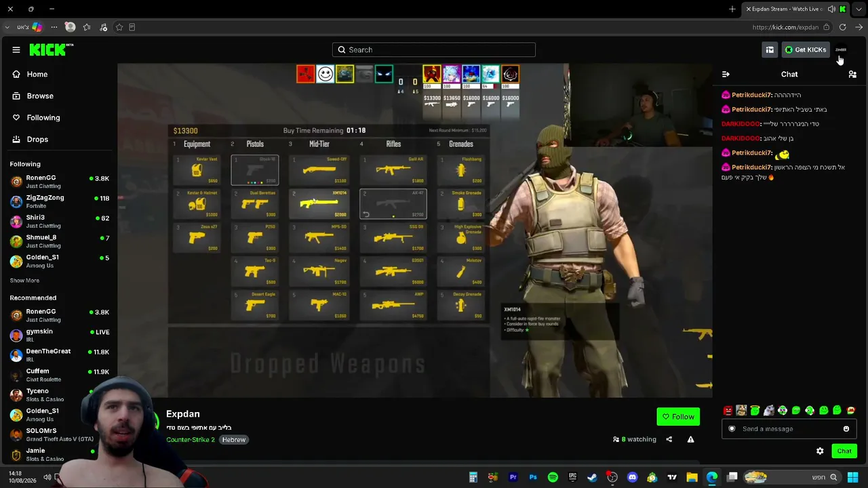
Task: Open Epic Games Launcher from taskbar
Action: (x=572, y=477)
